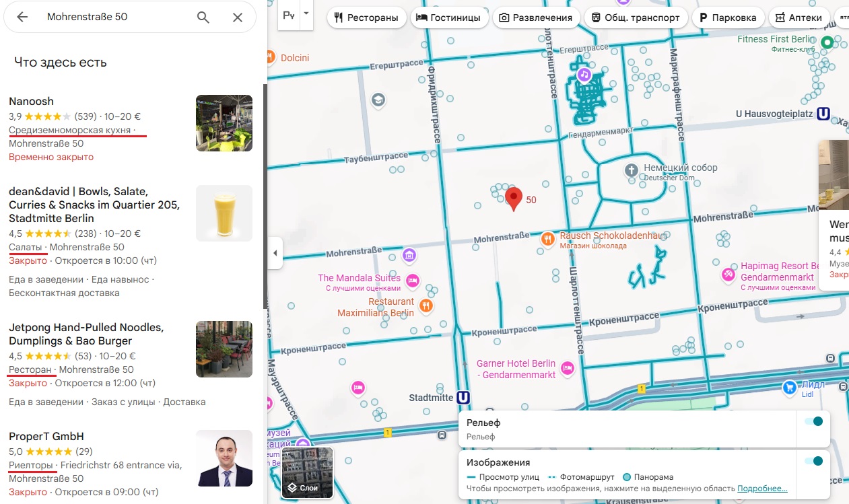Clear the search with the X icon

238,17
